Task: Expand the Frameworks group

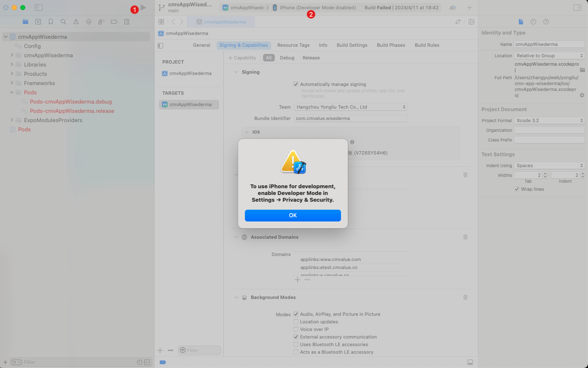Action: pyautogui.click(x=12, y=83)
